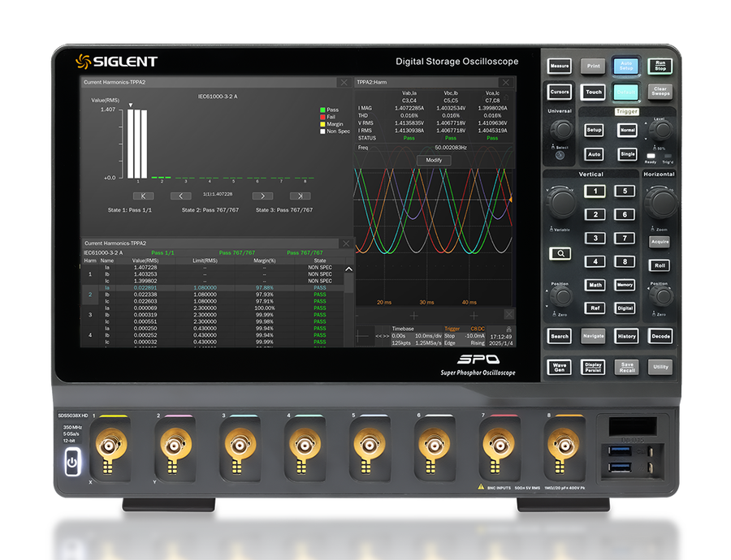
Task: Jump to first harmonic with skip-back arrow
Action: [144, 196]
